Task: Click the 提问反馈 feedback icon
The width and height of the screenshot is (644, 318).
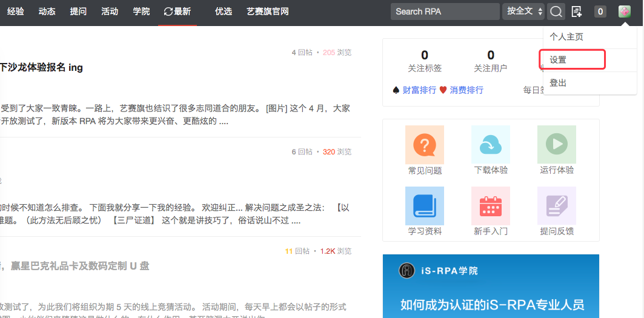Action: [x=556, y=205]
